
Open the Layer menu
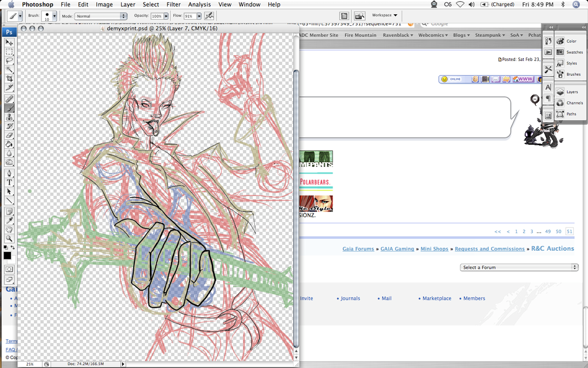[128, 5]
